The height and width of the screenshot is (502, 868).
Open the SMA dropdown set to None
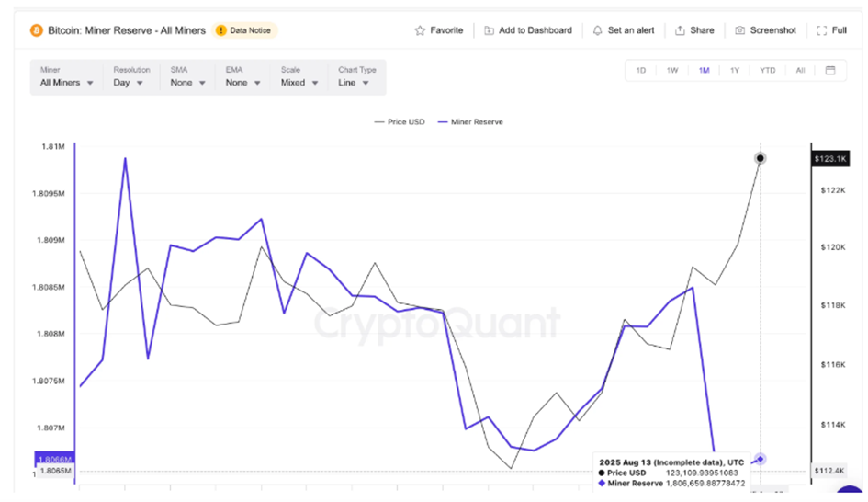pos(186,83)
